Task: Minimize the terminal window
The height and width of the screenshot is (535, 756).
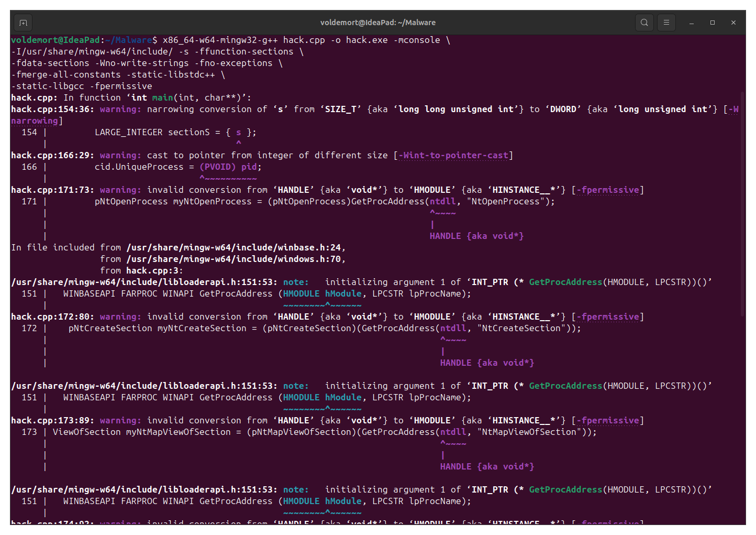Action: [x=692, y=23]
